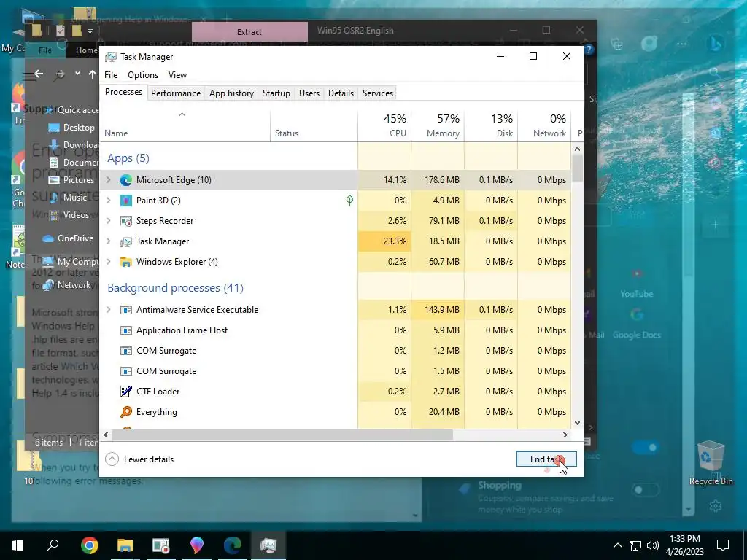Switch to the Users tab
The height and width of the screenshot is (560, 747).
pyautogui.click(x=309, y=93)
